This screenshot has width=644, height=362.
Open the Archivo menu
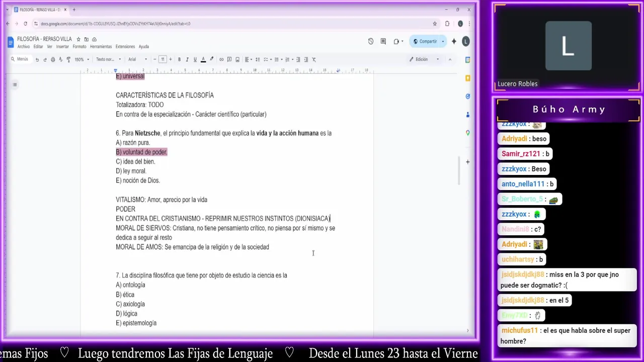24,47
